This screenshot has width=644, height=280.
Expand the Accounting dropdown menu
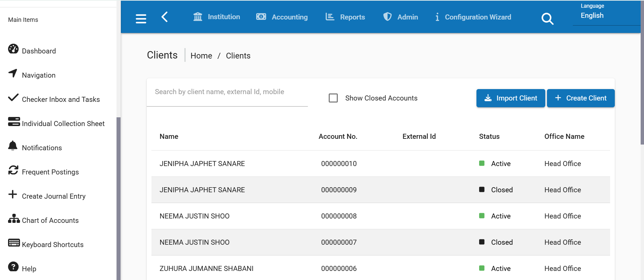(x=282, y=17)
